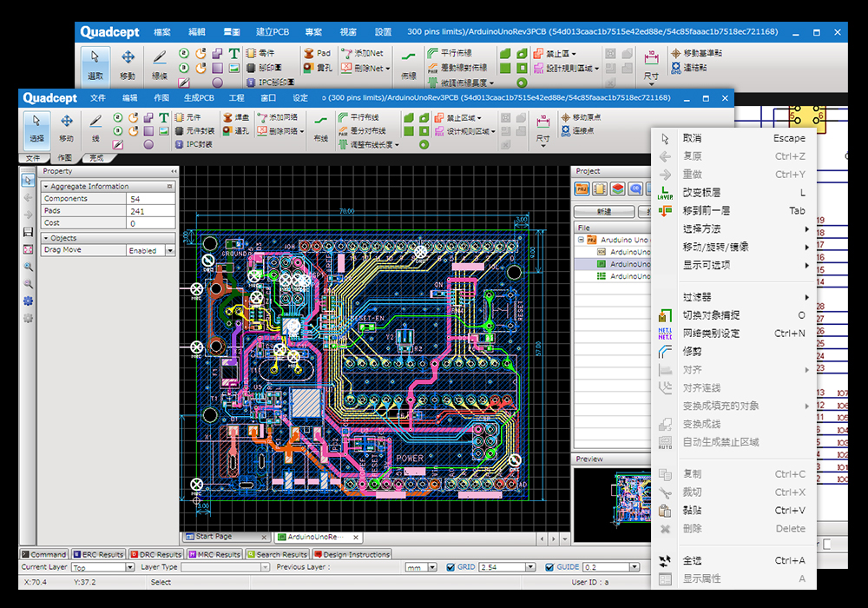Activate the 移动 move tool
Screen dimensions: 868x608
click(67, 129)
